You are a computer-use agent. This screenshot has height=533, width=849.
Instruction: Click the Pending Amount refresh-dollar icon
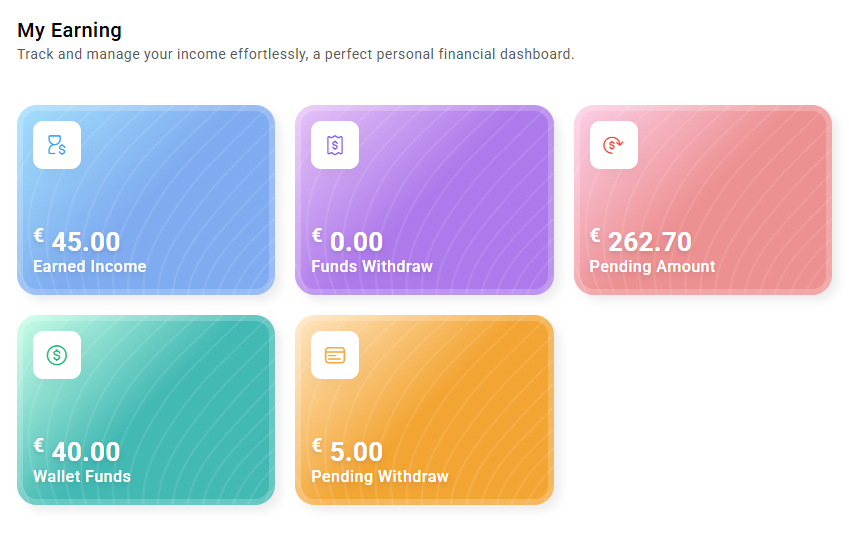(613, 145)
